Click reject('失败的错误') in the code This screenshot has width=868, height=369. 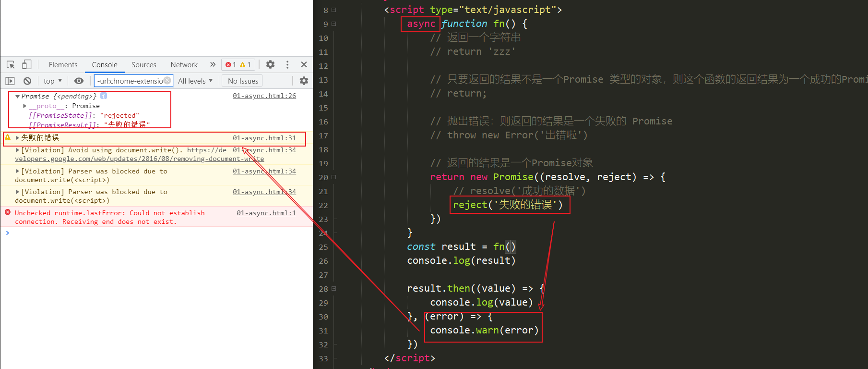[x=508, y=205]
